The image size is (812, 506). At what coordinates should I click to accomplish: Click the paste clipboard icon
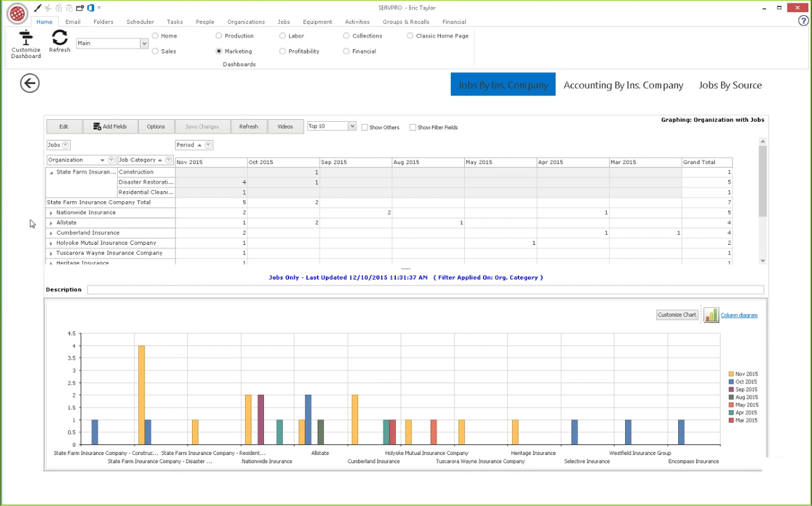point(69,8)
